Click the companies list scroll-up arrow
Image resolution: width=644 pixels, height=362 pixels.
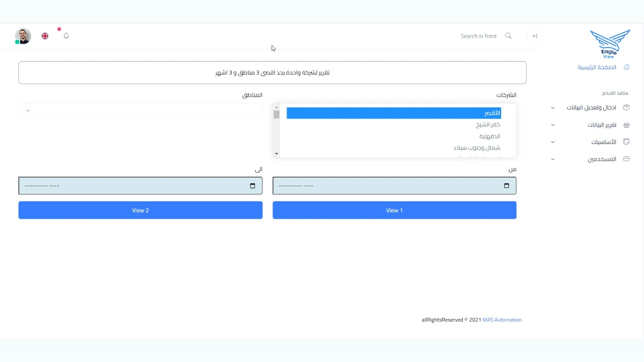[277, 107]
